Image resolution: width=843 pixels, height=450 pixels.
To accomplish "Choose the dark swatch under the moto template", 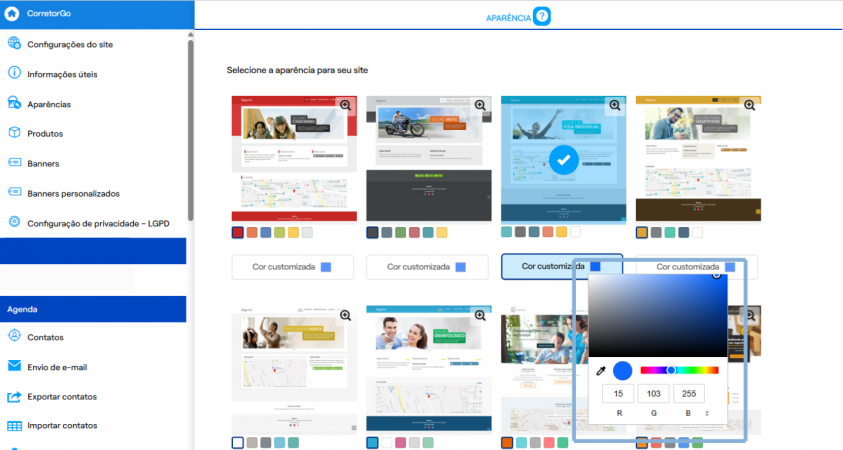I will click(372, 233).
